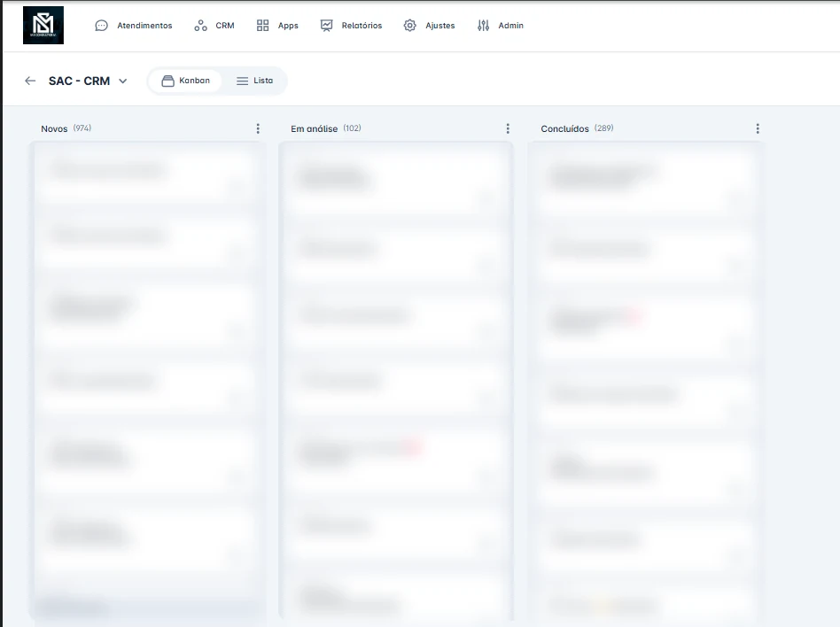Open Concluídos column options menu

(x=758, y=128)
